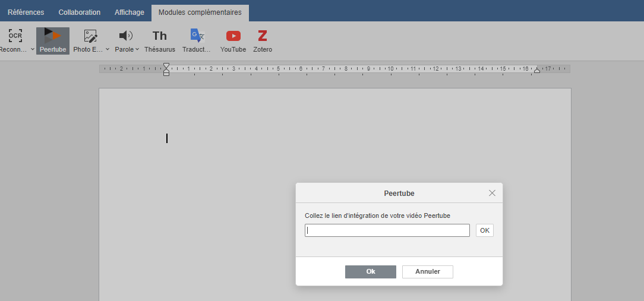Screen dimensions: 644x301
Task: Go to the Affichage tab
Action: point(130,12)
